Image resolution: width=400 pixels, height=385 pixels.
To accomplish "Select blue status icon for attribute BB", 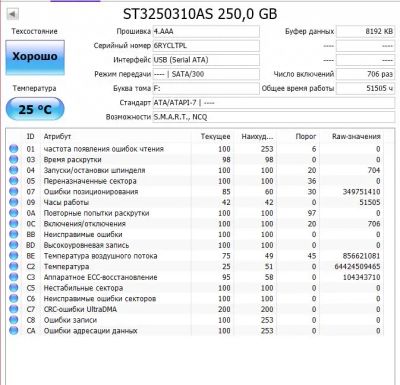I will (x=14, y=234).
